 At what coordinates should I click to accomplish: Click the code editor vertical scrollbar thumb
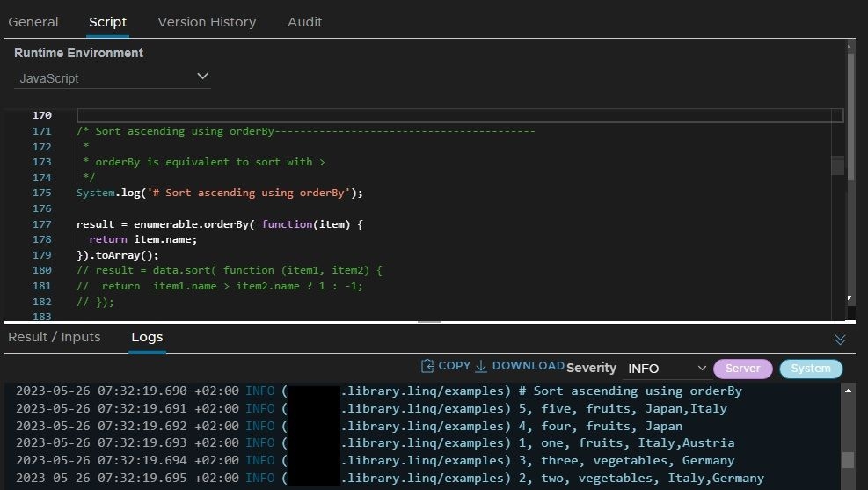pyautogui.click(x=850, y=116)
